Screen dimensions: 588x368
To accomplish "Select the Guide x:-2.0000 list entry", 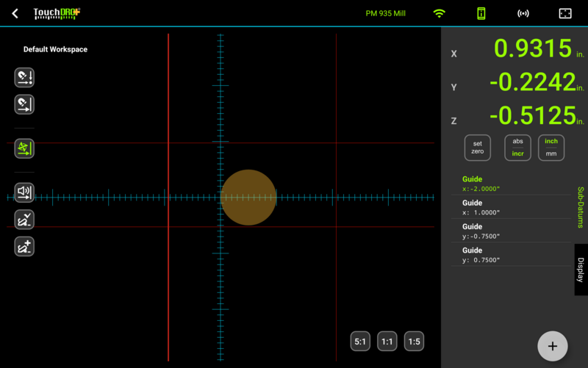I will click(x=511, y=184).
